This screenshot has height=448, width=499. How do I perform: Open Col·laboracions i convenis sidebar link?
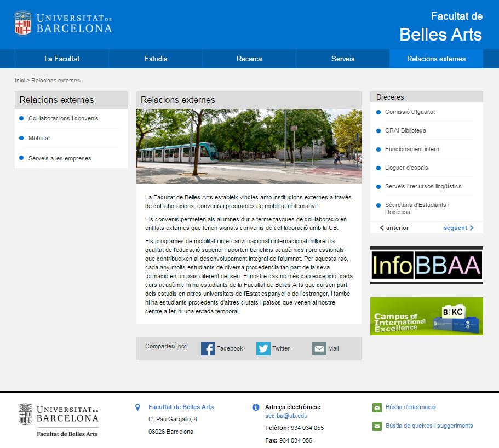64,118
